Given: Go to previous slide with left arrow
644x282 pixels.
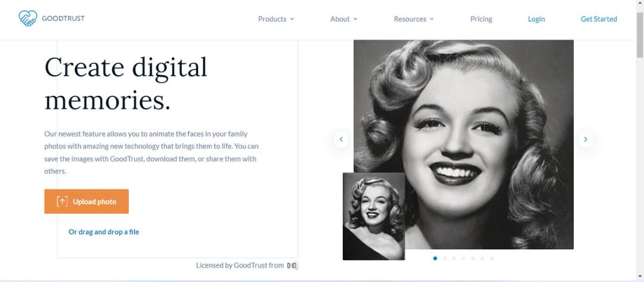Looking at the screenshot, I should [x=341, y=140].
